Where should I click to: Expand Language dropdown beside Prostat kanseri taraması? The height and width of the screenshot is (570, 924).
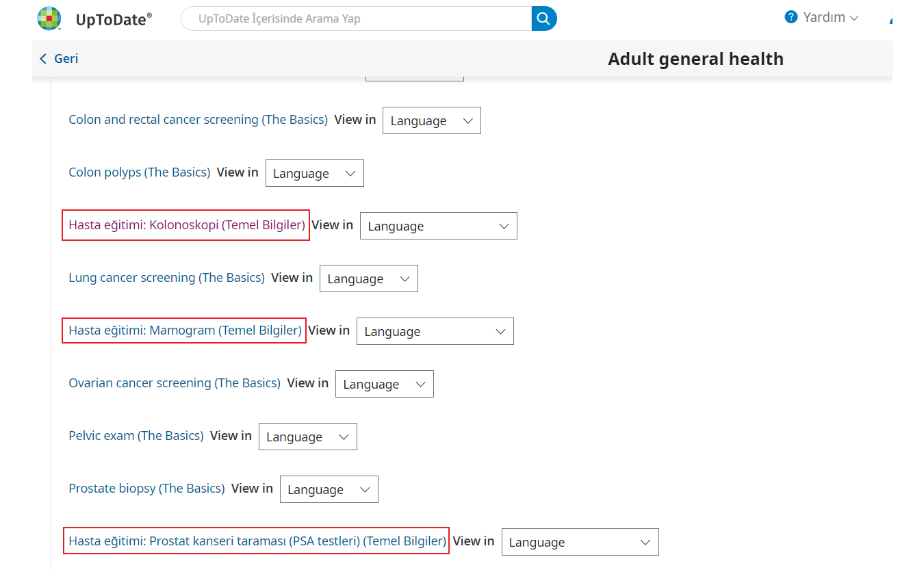[x=580, y=542]
